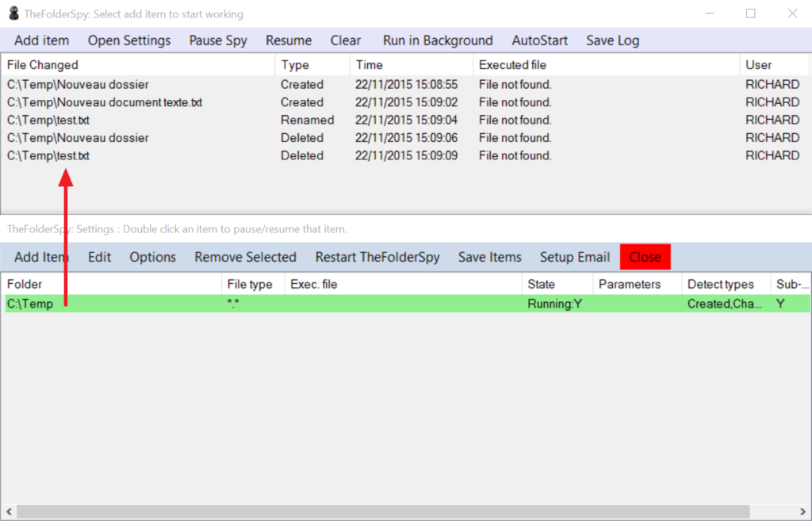Click Add item in the top menu
The image size is (812, 521).
(x=41, y=40)
